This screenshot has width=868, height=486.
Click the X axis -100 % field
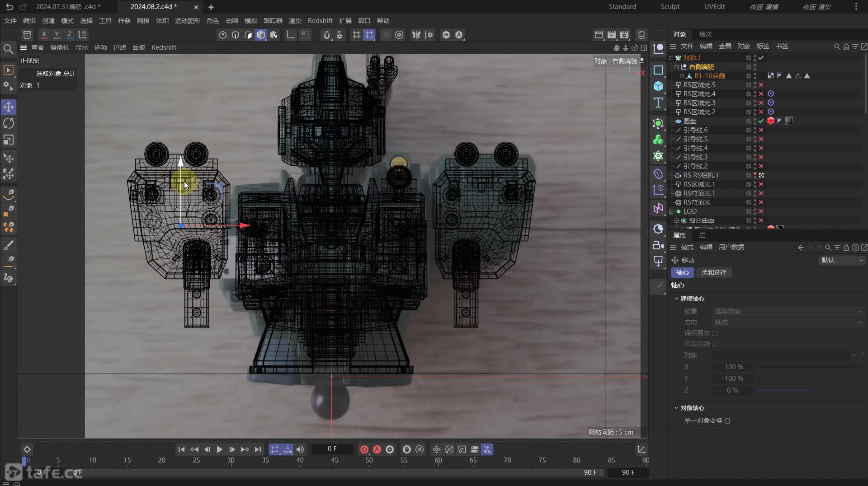[732, 367]
